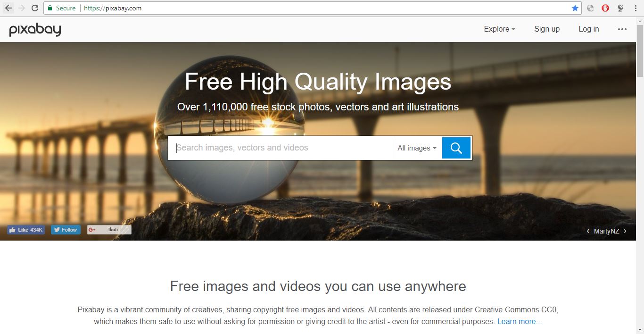Open the three-dot more menu on Pixabay
The height and width of the screenshot is (334, 644).
(622, 29)
